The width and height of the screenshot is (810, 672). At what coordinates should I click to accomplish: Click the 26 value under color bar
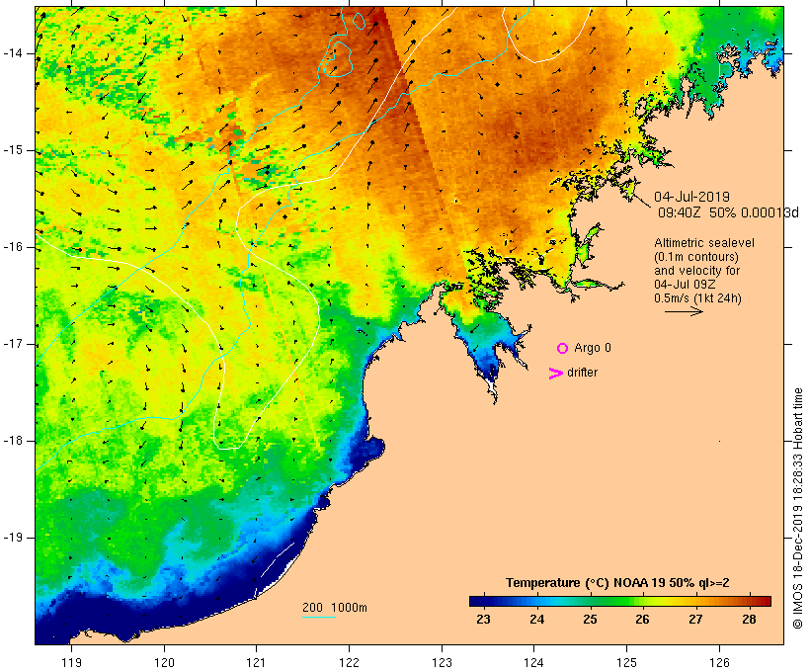pos(643,620)
